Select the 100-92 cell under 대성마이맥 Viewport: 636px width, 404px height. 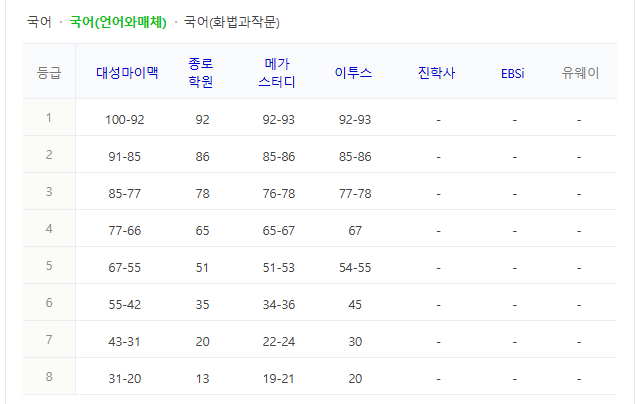coord(125,120)
